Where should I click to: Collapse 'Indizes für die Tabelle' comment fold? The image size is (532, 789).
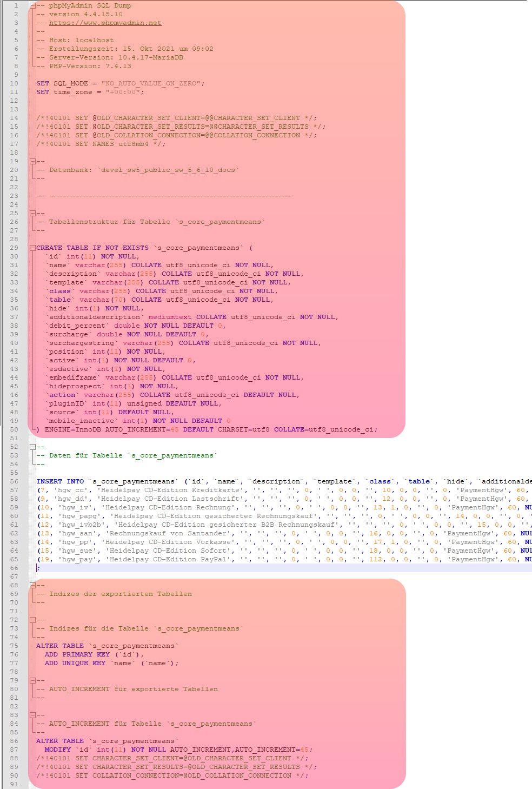(32, 620)
